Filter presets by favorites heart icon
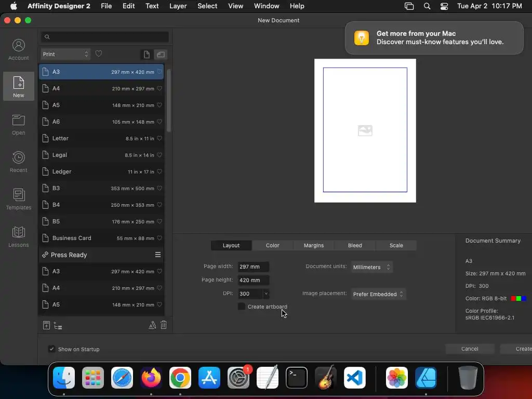The image size is (532, 399). [99, 54]
